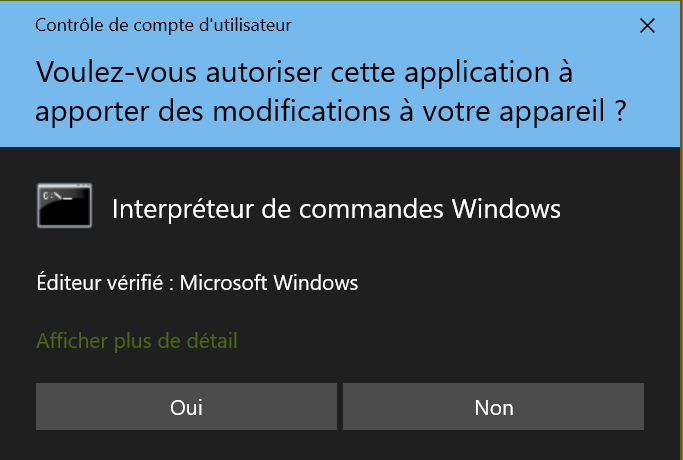Click the Command Prompt application icon
This screenshot has height=460, width=683.
[64, 206]
